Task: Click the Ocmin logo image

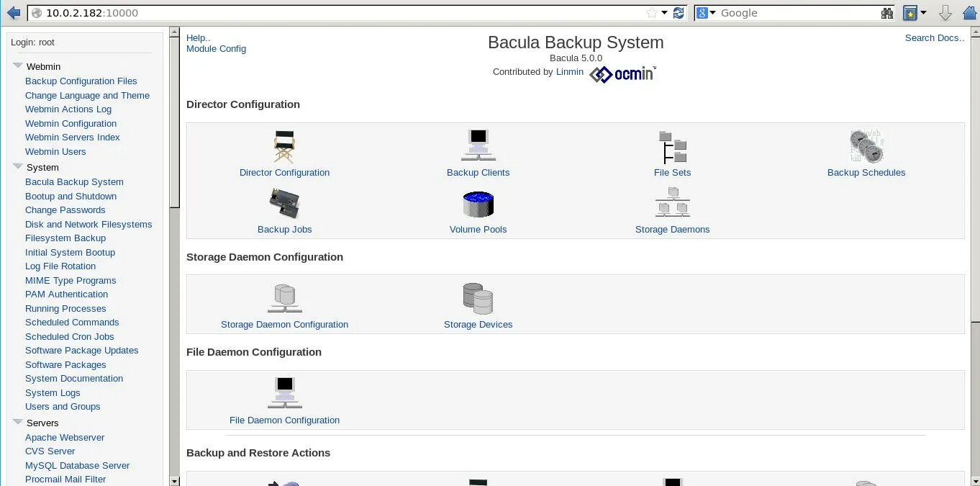Action: point(623,73)
